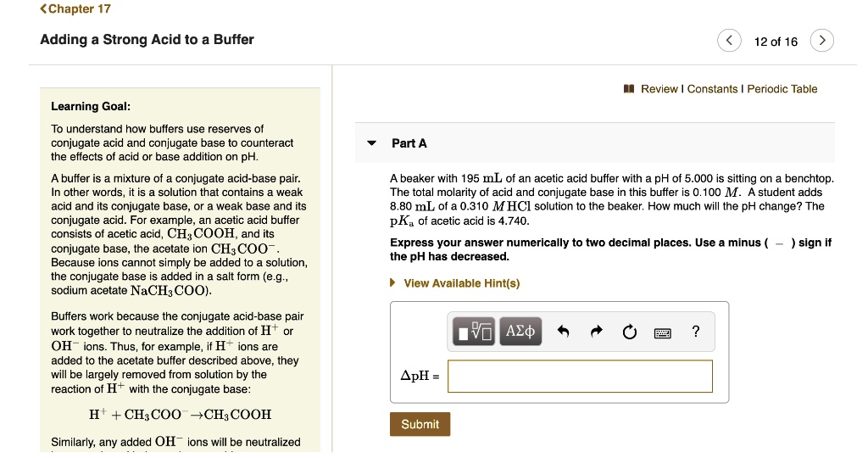Click the ΔpH answer input field
The width and height of the screenshot is (868, 458).
580,376
